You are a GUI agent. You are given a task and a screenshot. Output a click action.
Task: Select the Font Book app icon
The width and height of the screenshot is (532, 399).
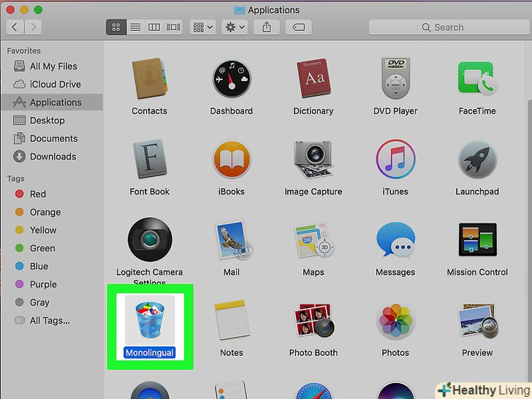click(149, 159)
